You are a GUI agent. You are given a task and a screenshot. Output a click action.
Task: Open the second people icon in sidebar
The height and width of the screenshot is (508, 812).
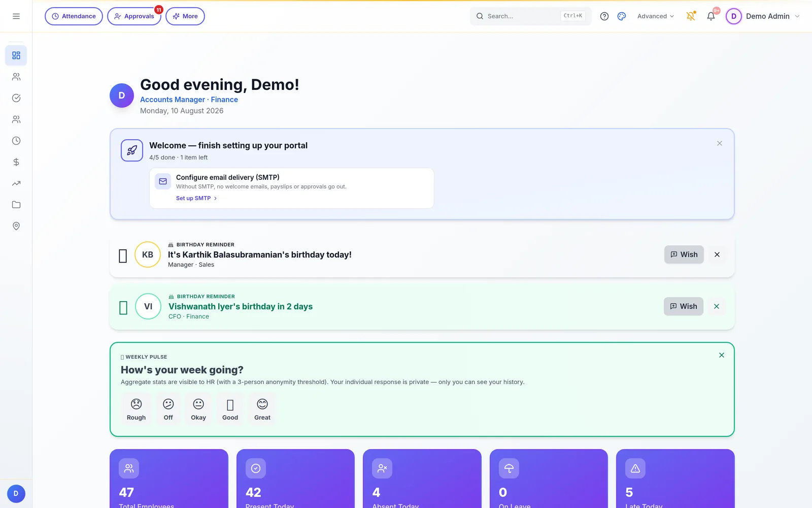coord(16,119)
